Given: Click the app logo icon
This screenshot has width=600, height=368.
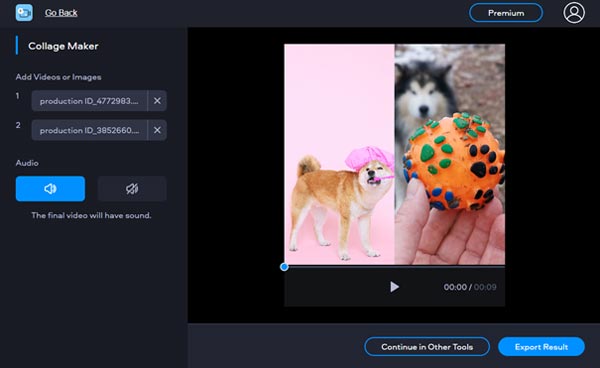Looking at the screenshot, I should click(24, 13).
